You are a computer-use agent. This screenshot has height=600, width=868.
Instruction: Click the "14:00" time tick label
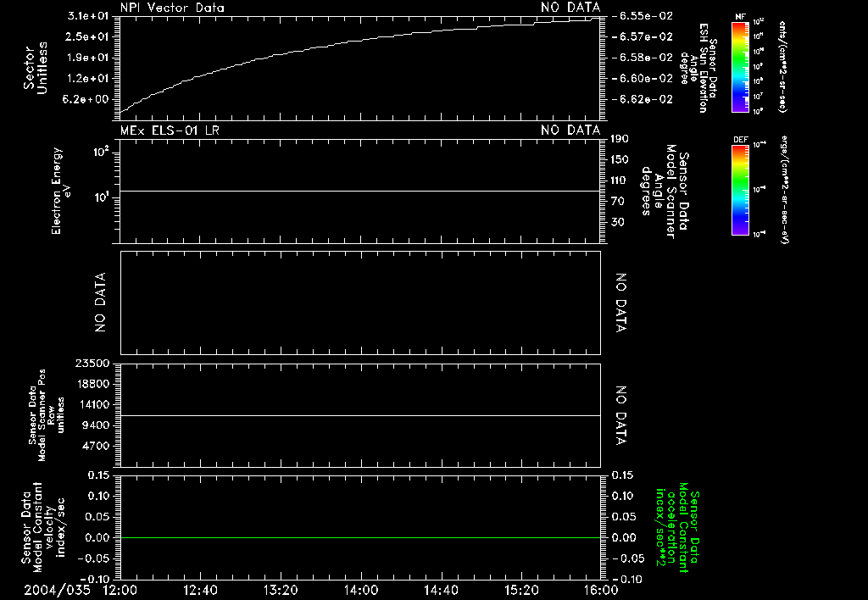pyautogui.click(x=361, y=590)
